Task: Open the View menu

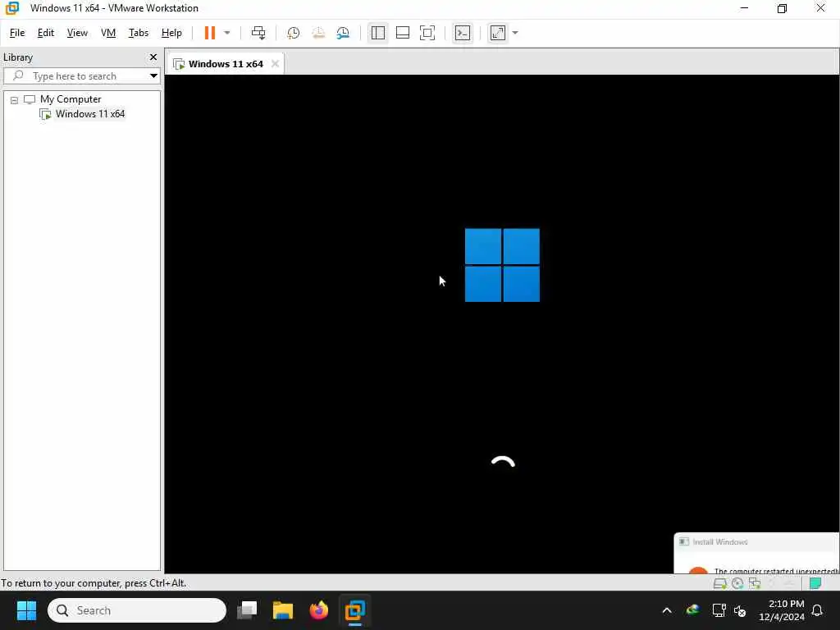Action: (x=77, y=33)
